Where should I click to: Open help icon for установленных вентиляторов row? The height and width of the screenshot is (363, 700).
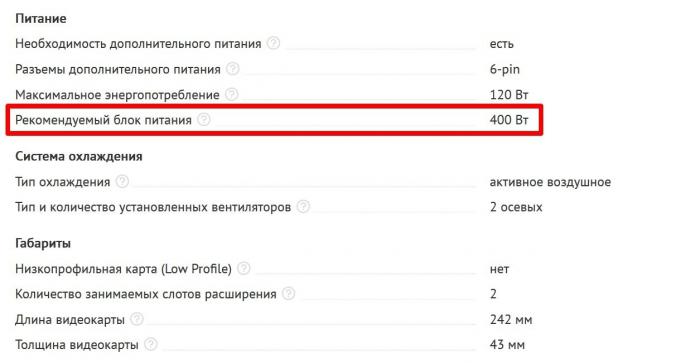tap(303, 207)
